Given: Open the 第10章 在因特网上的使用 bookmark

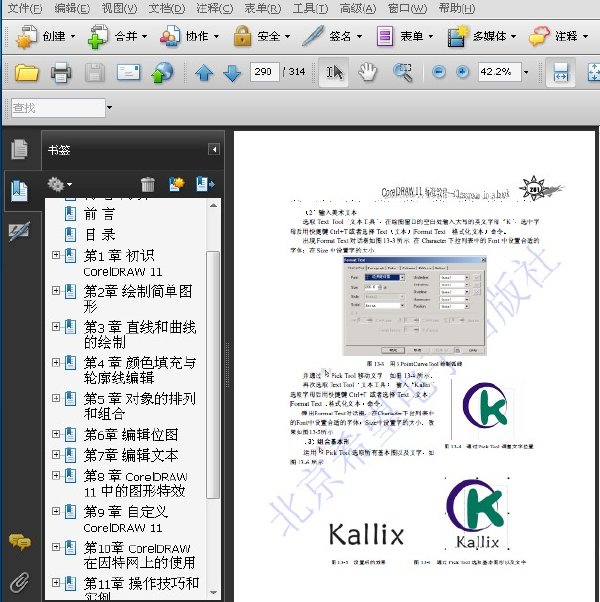Looking at the screenshot, I should 139,555.
